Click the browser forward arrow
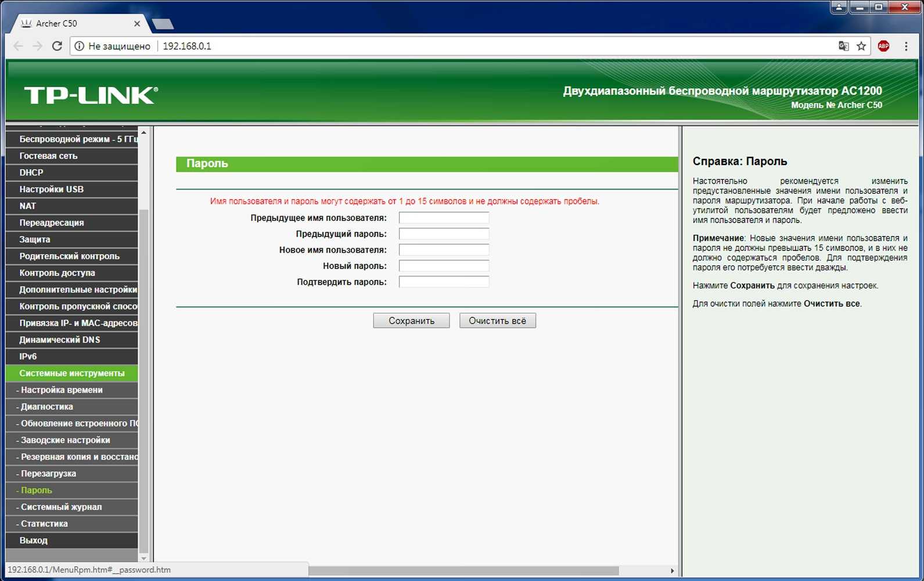This screenshot has width=924, height=581. 37,46
